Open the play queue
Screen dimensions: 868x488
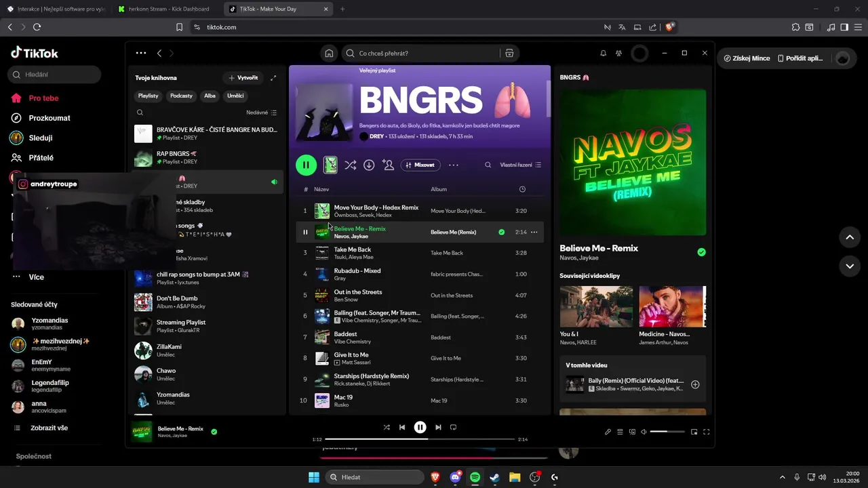620,432
